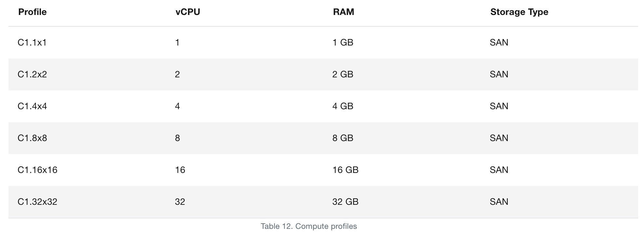
Task: Select the C1.8x8 profile cell
Action: click(32, 138)
